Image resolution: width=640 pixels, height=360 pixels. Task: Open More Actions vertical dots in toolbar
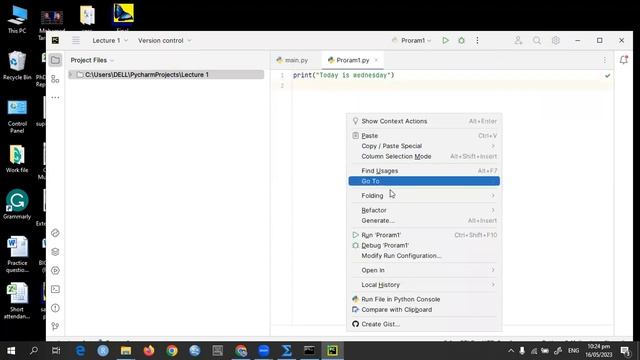[x=477, y=40]
